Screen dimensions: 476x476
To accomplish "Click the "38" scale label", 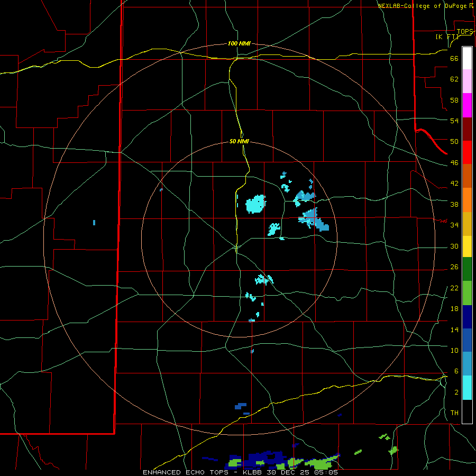I will (x=454, y=204).
